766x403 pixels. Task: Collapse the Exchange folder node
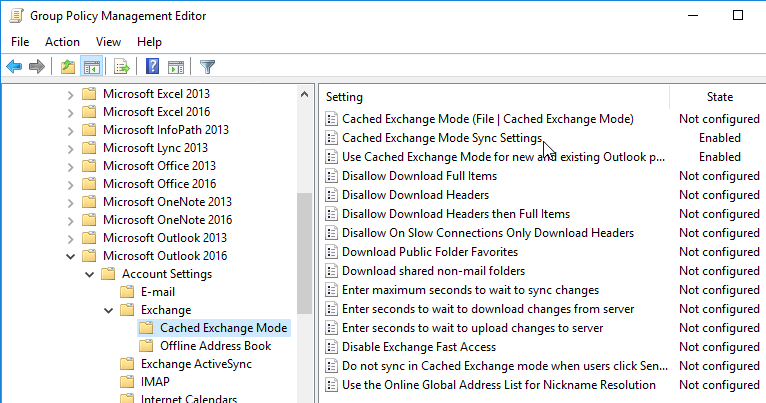[x=108, y=310]
